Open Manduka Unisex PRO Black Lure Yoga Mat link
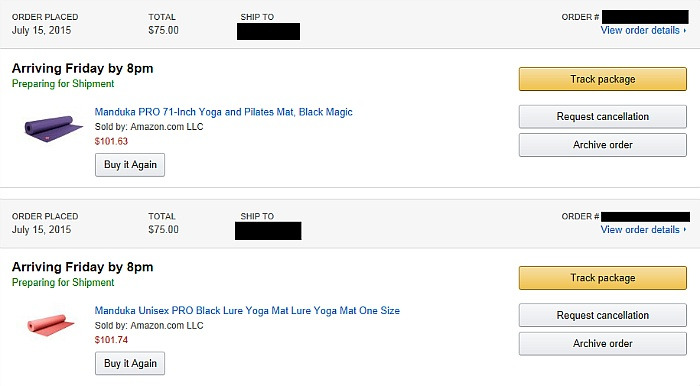The height and width of the screenshot is (386, 700). click(247, 311)
